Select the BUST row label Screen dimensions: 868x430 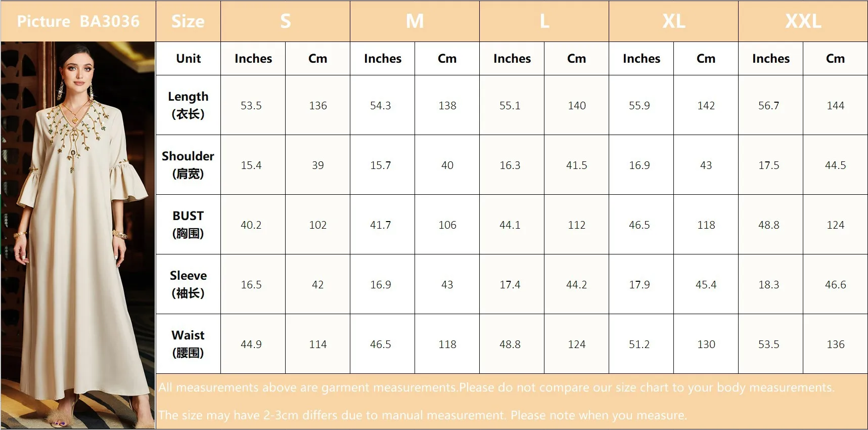click(x=188, y=225)
